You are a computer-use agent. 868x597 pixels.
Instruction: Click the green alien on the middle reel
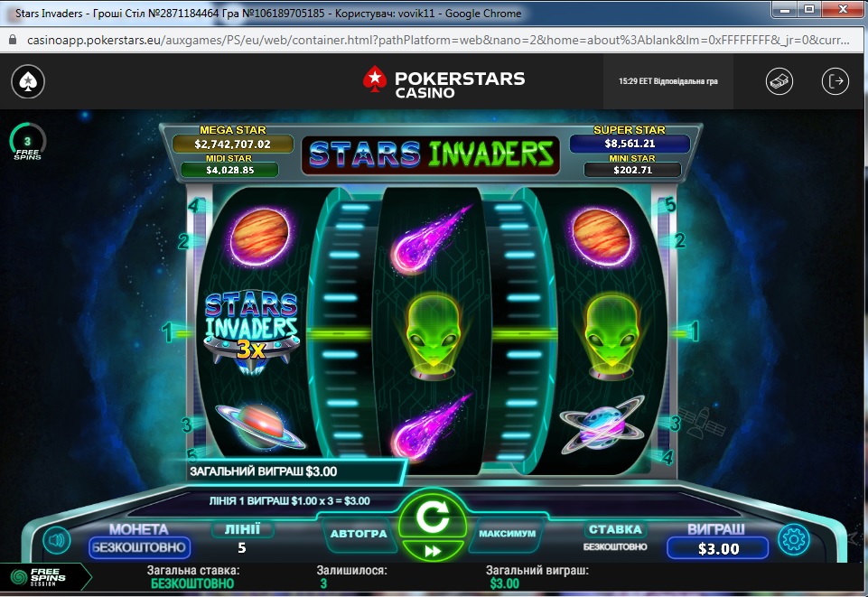pos(433,336)
